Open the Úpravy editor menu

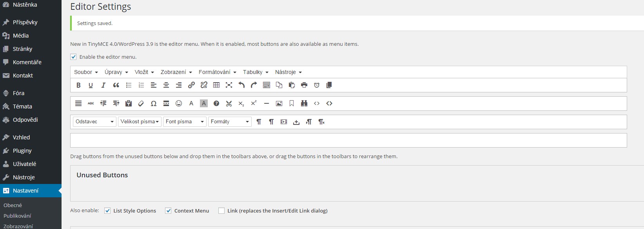coord(116,72)
